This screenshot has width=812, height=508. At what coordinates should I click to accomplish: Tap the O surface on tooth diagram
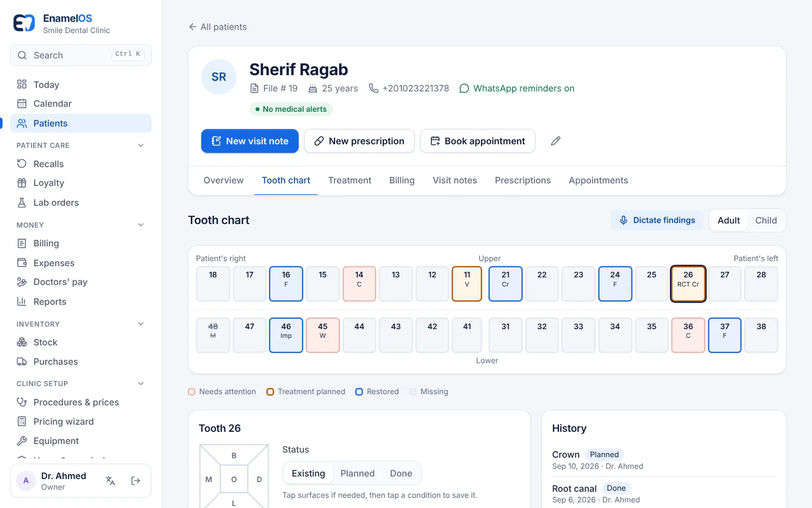[x=234, y=479]
